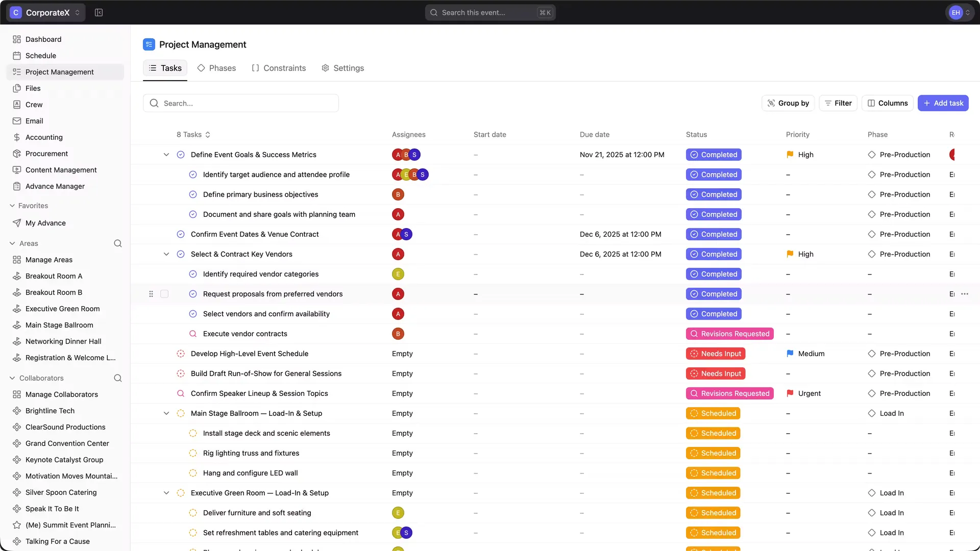Check the Request proposals from preferred vendors checkbox

click(x=164, y=294)
